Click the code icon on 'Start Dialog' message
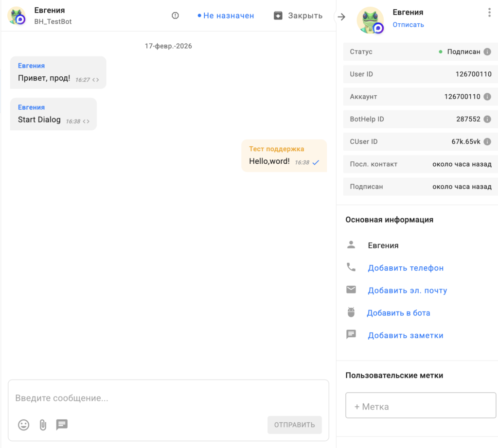This screenshot has height=448, width=498. coord(86,121)
